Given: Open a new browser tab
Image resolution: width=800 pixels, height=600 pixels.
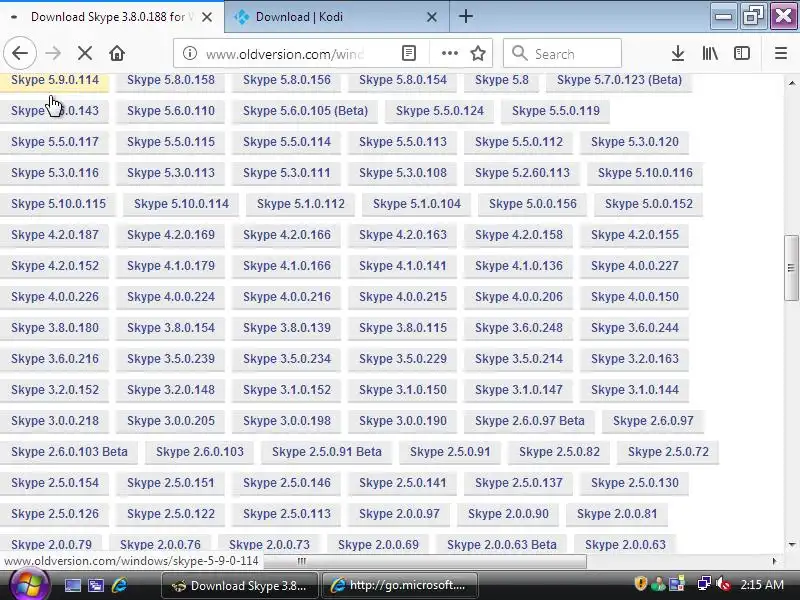Looking at the screenshot, I should point(465,16).
